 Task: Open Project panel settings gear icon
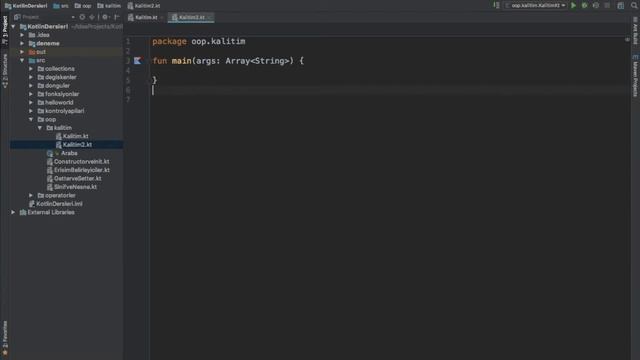(x=105, y=17)
